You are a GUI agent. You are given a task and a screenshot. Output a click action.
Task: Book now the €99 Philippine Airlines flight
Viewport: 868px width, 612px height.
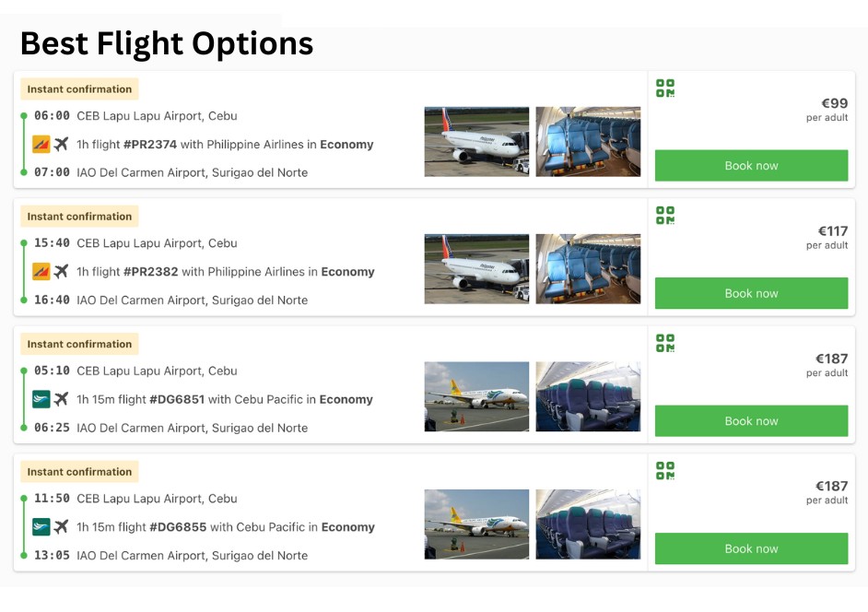click(x=751, y=166)
